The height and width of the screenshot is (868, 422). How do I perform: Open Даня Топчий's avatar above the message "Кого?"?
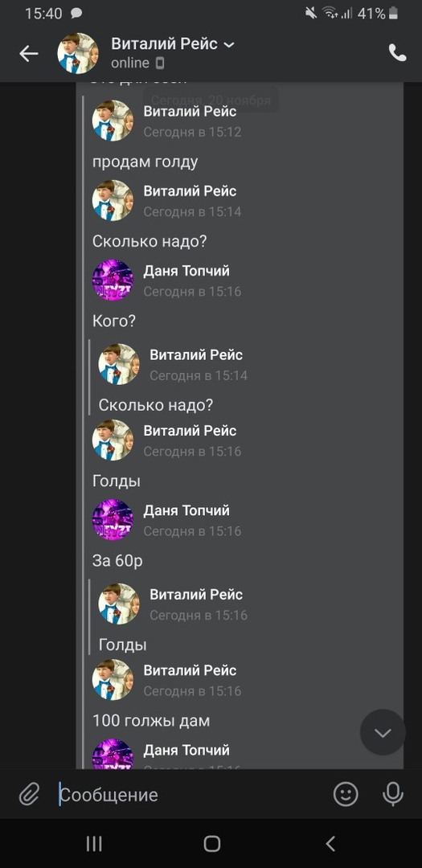pyautogui.click(x=113, y=280)
